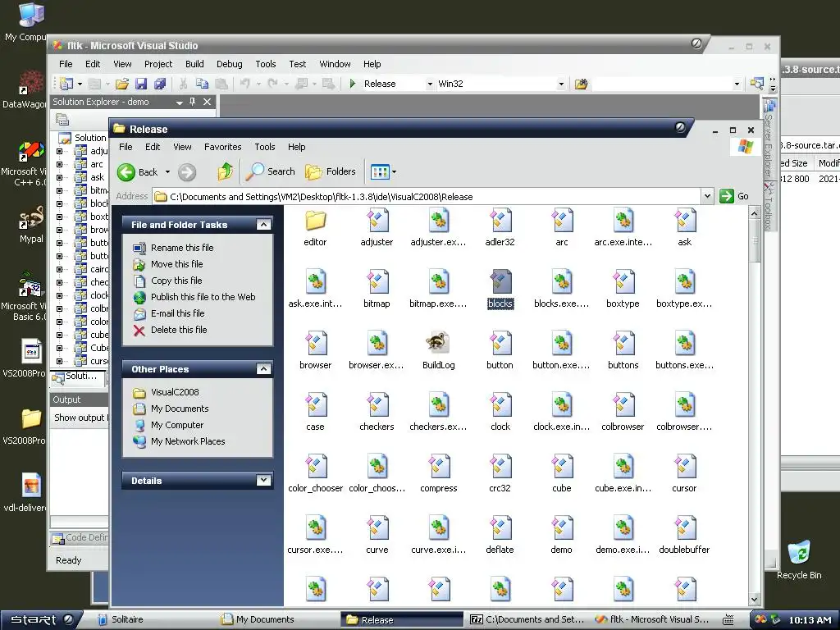Click Publish this file to the Web link
This screenshot has height=630, width=840.
pyautogui.click(x=203, y=297)
